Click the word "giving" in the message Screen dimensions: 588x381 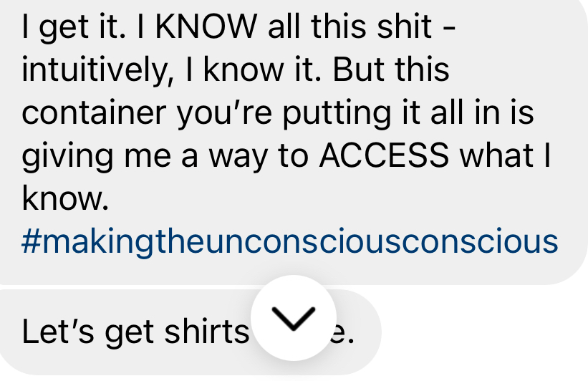tap(67, 156)
